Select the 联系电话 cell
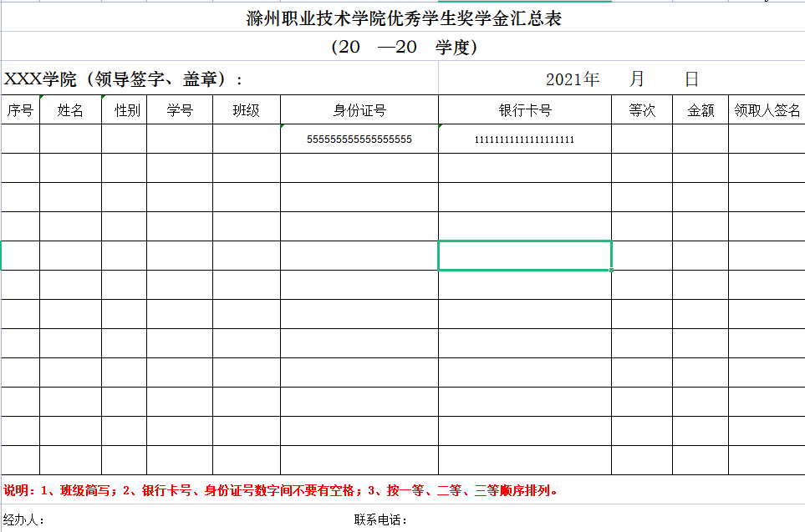Image resolution: width=805 pixels, height=532 pixels. [380, 520]
